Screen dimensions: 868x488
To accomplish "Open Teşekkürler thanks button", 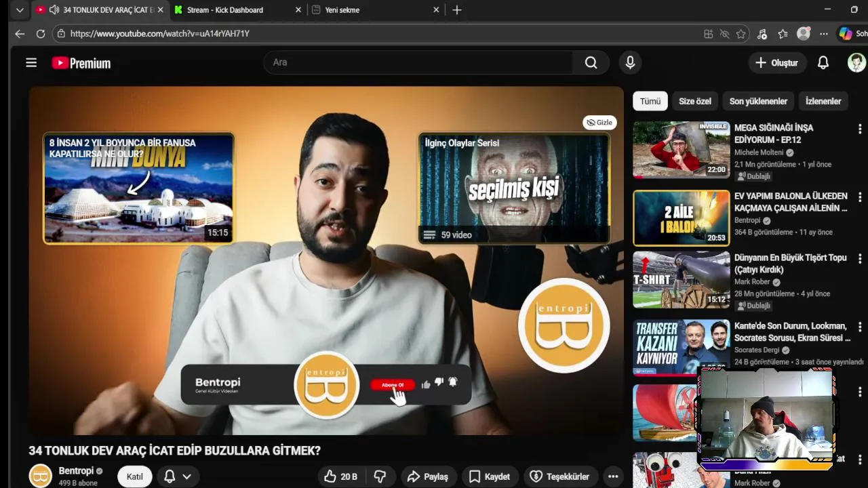I will 560,476.
